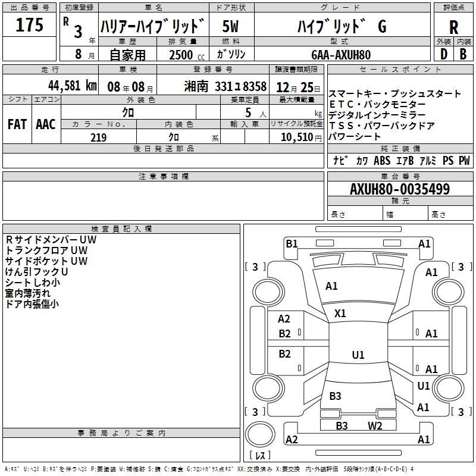Click inspector note ドア内張傷小

click(x=32, y=303)
